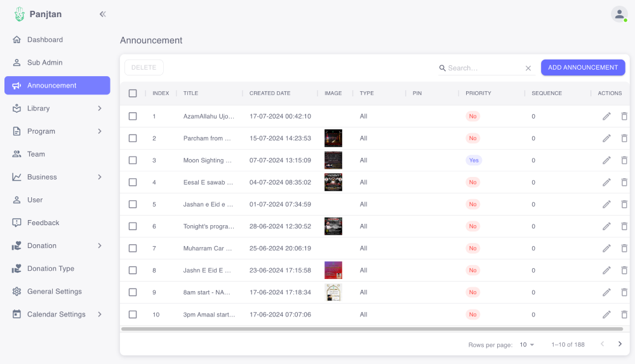
Task: Expand the Donation submenu
Action: click(57, 245)
